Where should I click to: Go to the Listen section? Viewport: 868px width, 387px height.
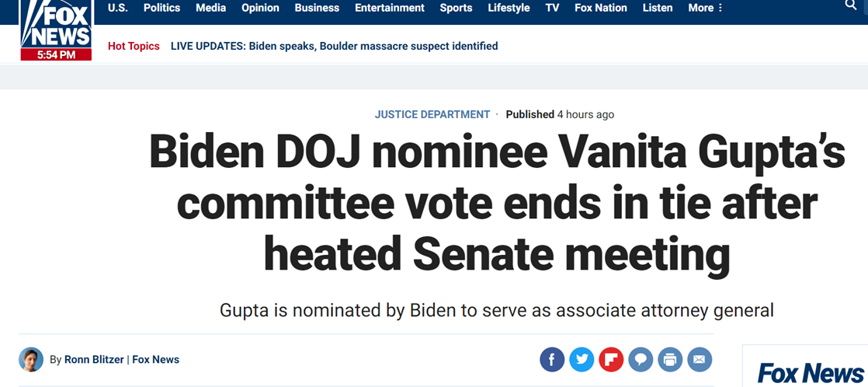[x=658, y=8]
